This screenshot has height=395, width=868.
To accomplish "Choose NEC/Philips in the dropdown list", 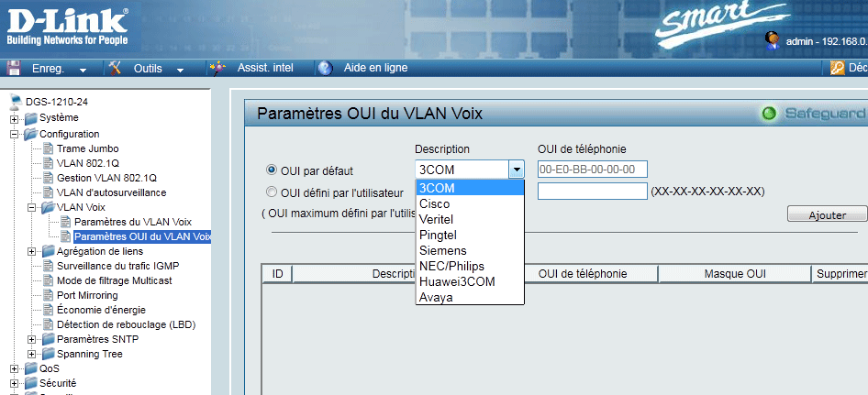I will click(470, 266).
